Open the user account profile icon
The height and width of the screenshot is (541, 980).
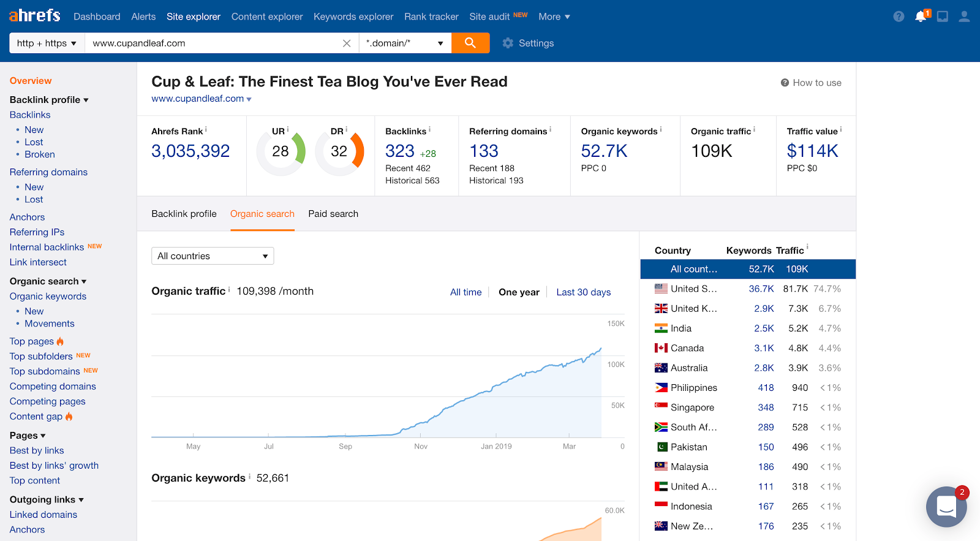[x=964, y=17]
